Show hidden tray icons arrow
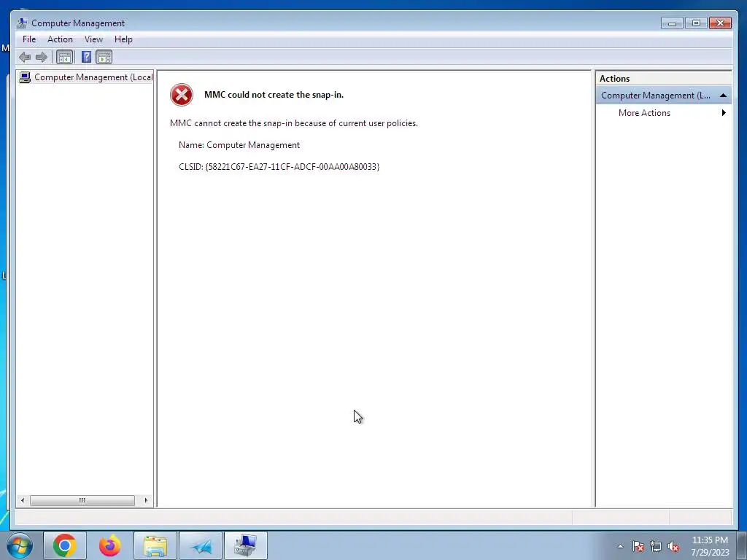Screen dimensions: 747x560 pyautogui.click(x=620, y=547)
